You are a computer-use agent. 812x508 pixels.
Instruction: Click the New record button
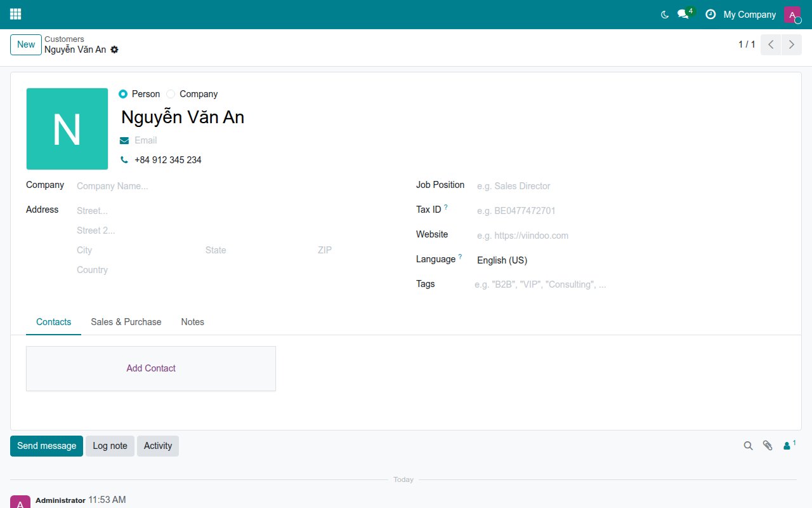pos(26,44)
